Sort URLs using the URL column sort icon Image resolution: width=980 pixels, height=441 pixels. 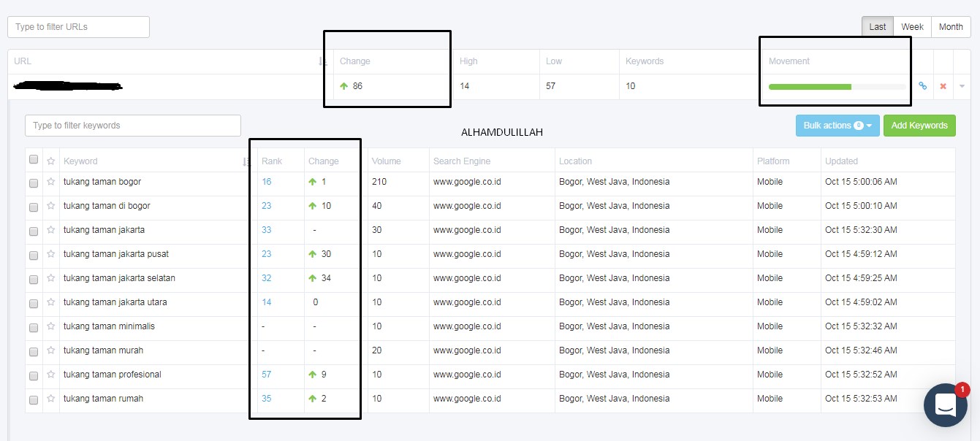[x=323, y=61]
